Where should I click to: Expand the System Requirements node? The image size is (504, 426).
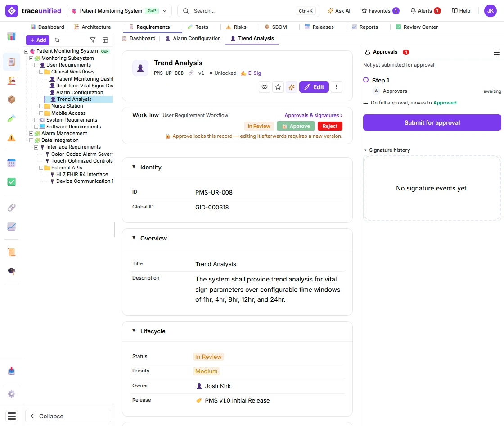(x=36, y=120)
